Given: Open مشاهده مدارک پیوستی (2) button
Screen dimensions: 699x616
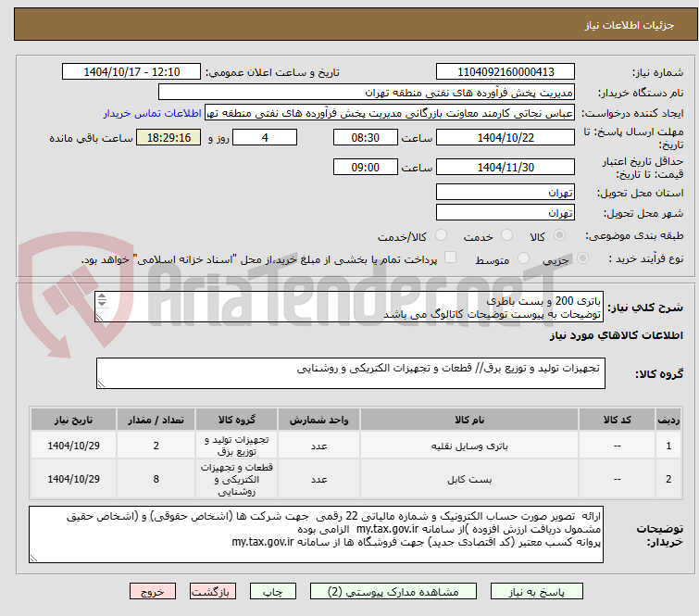Looking at the screenshot, I should 393,592.
